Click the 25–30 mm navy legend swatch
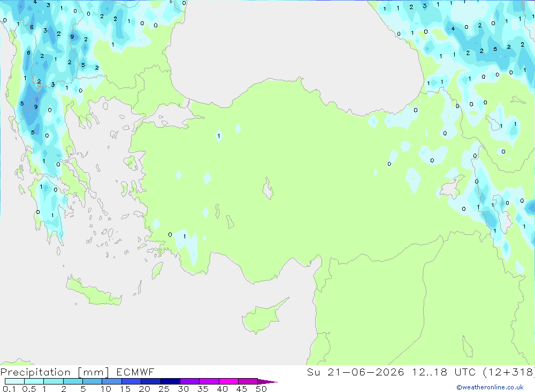 170,381
